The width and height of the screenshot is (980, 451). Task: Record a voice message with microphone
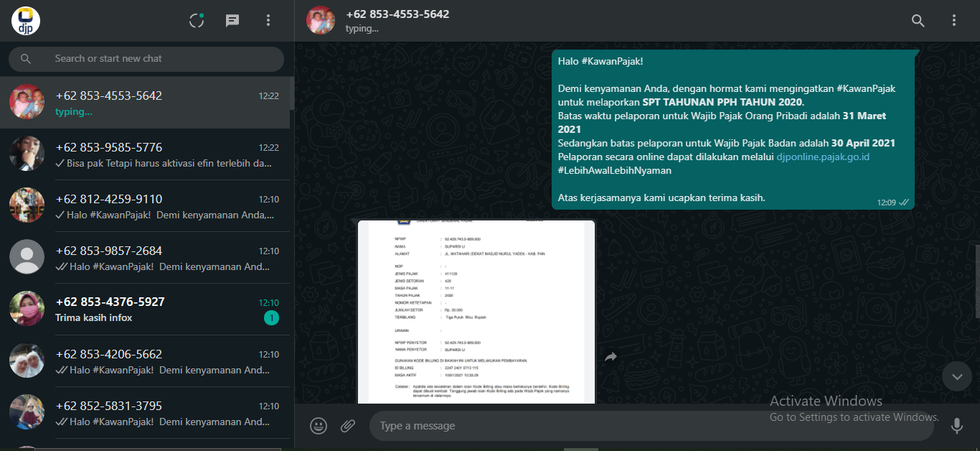[956, 426]
